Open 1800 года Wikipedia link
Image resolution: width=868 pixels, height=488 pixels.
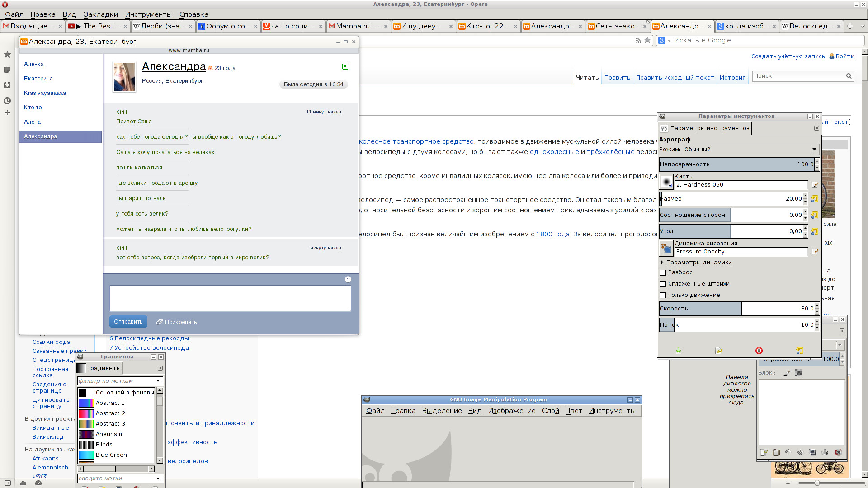click(552, 234)
